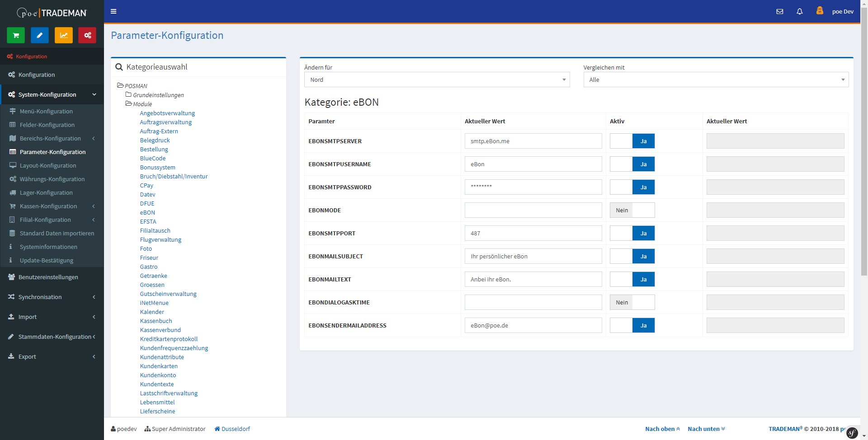Select the Gutscheinverwaltung category link

point(168,294)
